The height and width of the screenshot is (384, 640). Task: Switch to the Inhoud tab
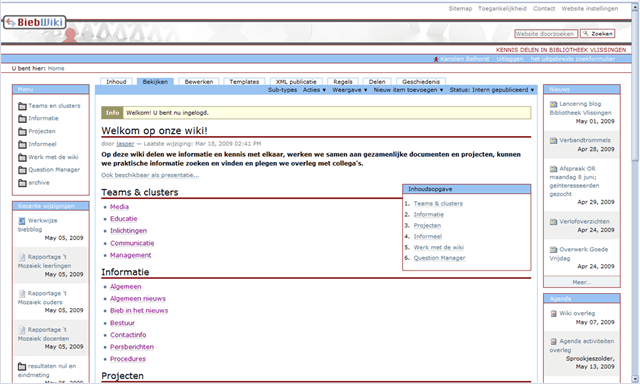pos(116,82)
